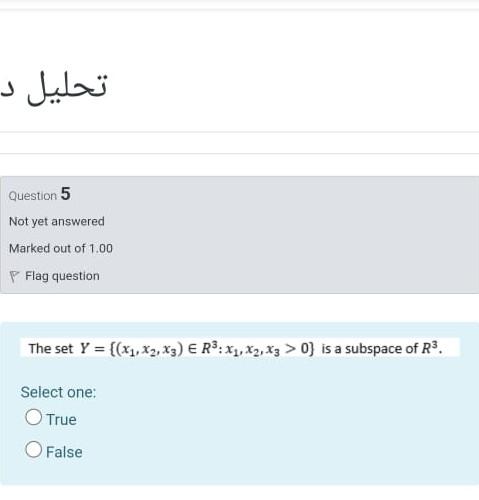Click the subspace question statement text
The width and height of the screenshot is (479, 500).
(x=236, y=348)
